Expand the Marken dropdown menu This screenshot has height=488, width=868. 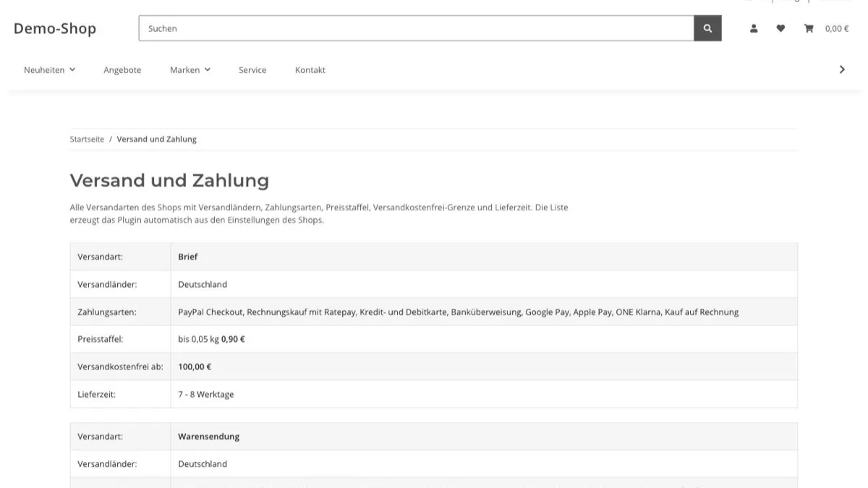190,70
